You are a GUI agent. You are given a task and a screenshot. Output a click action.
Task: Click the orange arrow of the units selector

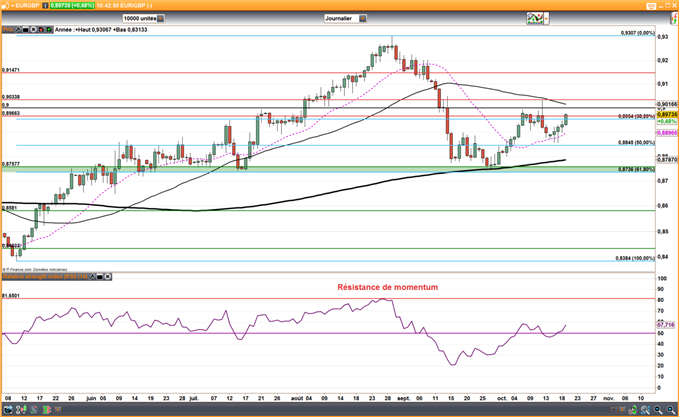tap(160, 19)
